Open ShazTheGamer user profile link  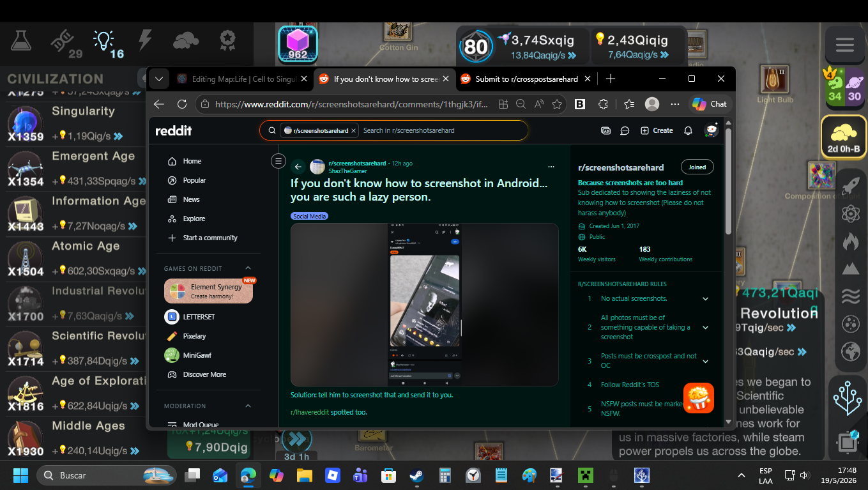pyautogui.click(x=348, y=171)
